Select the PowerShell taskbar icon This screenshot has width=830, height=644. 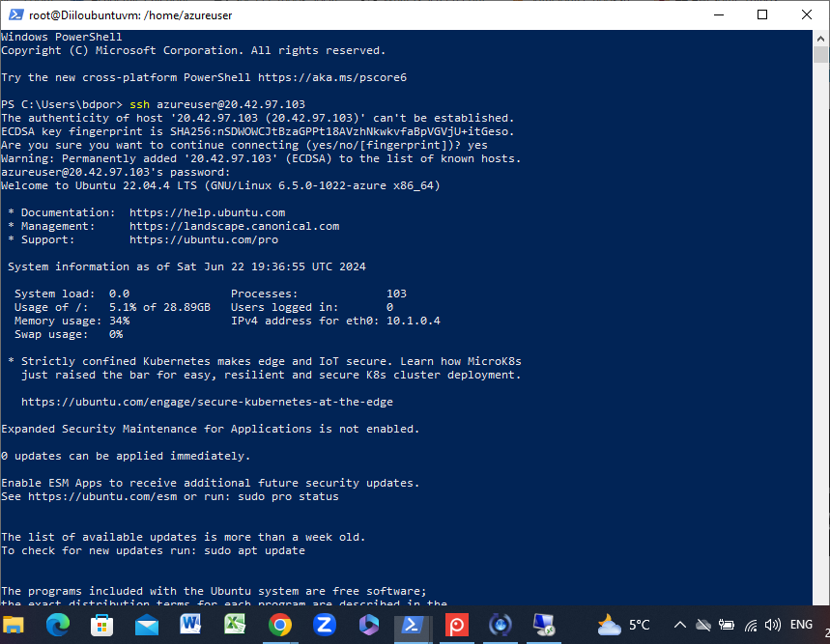click(x=412, y=626)
